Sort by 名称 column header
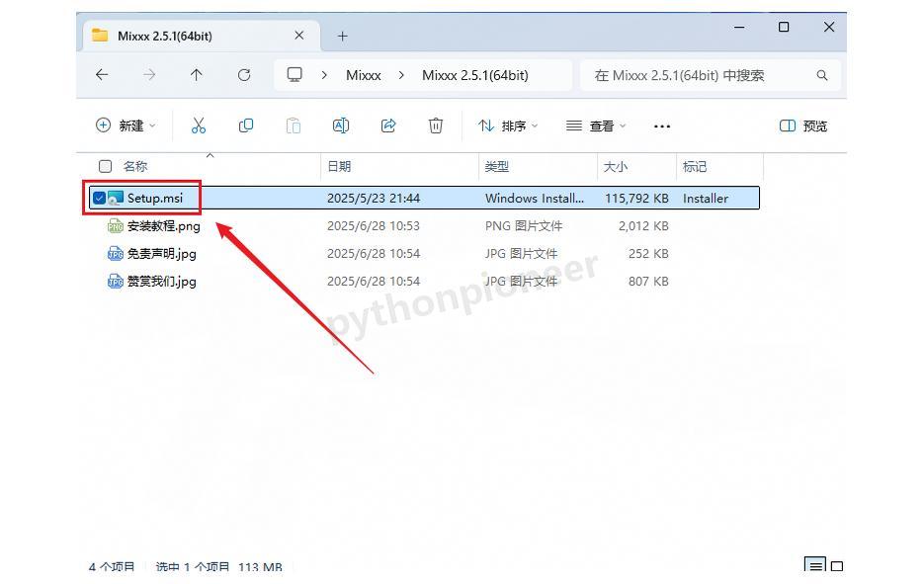The image size is (924, 584). tap(135, 166)
